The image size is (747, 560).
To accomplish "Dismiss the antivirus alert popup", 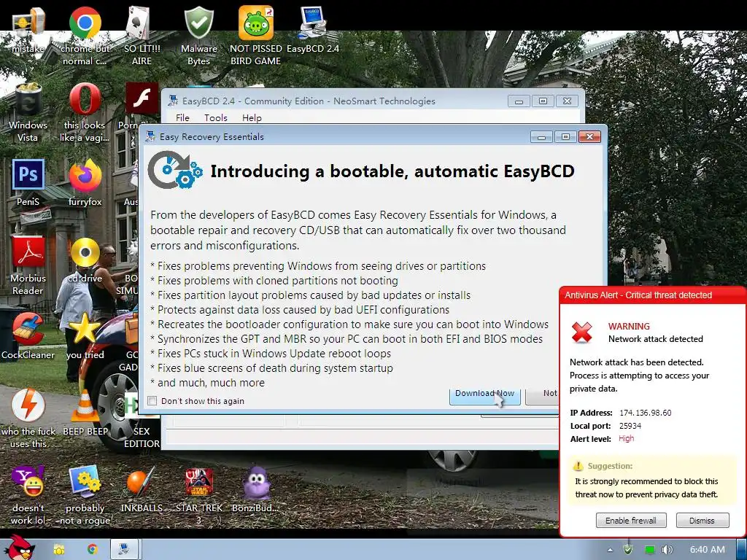I will [x=703, y=521].
